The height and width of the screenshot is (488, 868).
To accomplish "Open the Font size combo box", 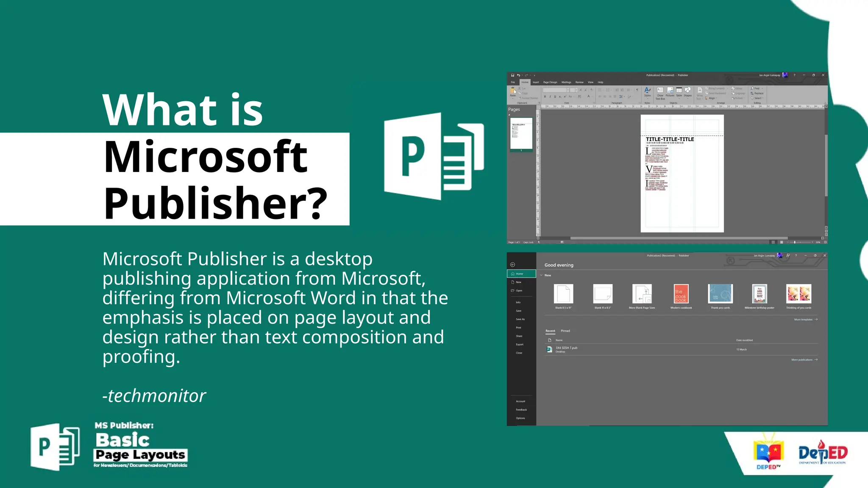I will coord(573,90).
